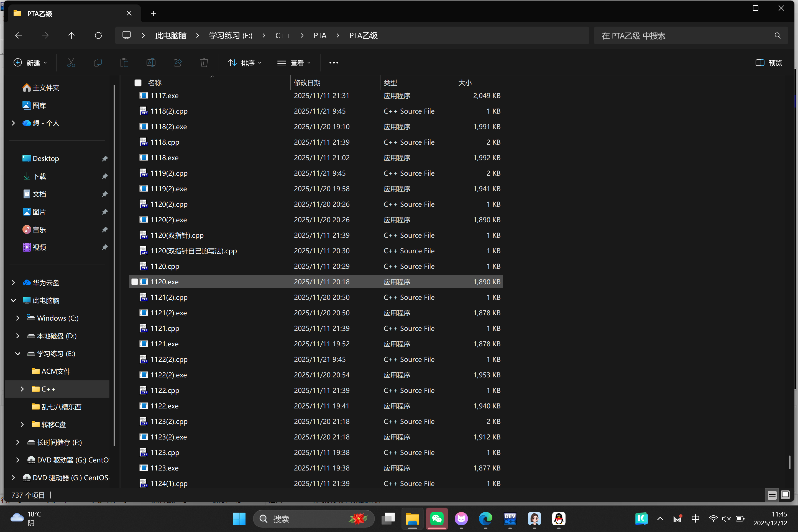Click the Delete trash can icon
The image size is (798, 532).
(204, 63)
